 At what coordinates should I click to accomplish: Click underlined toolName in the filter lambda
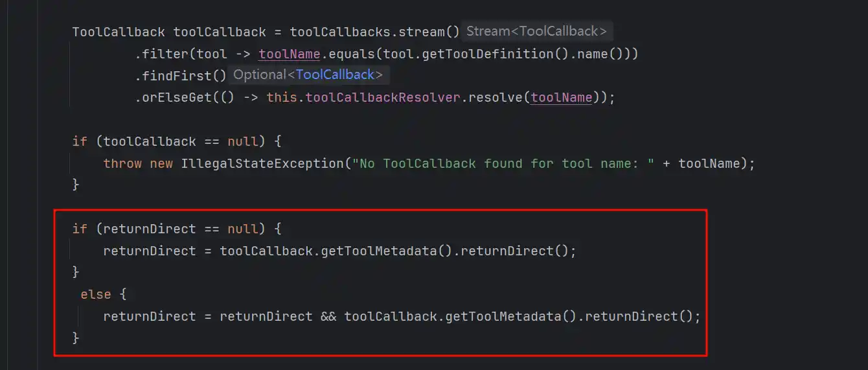tap(289, 54)
